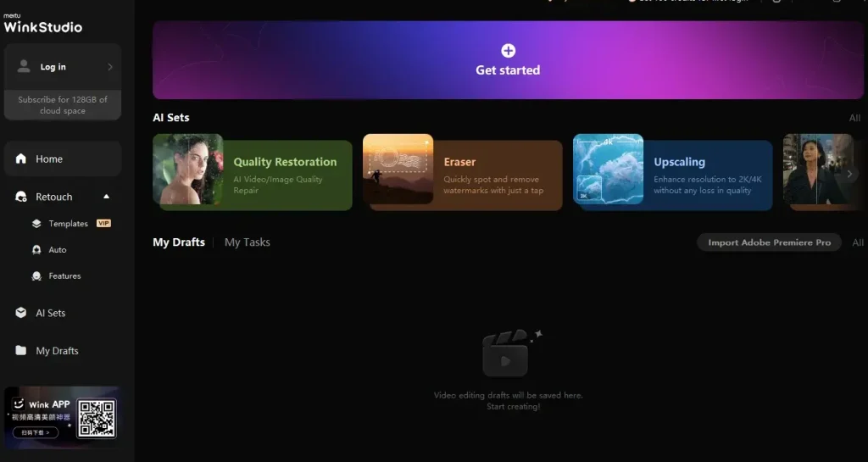Open the Quality Restoration card
The height and width of the screenshot is (462, 868).
[253, 175]
